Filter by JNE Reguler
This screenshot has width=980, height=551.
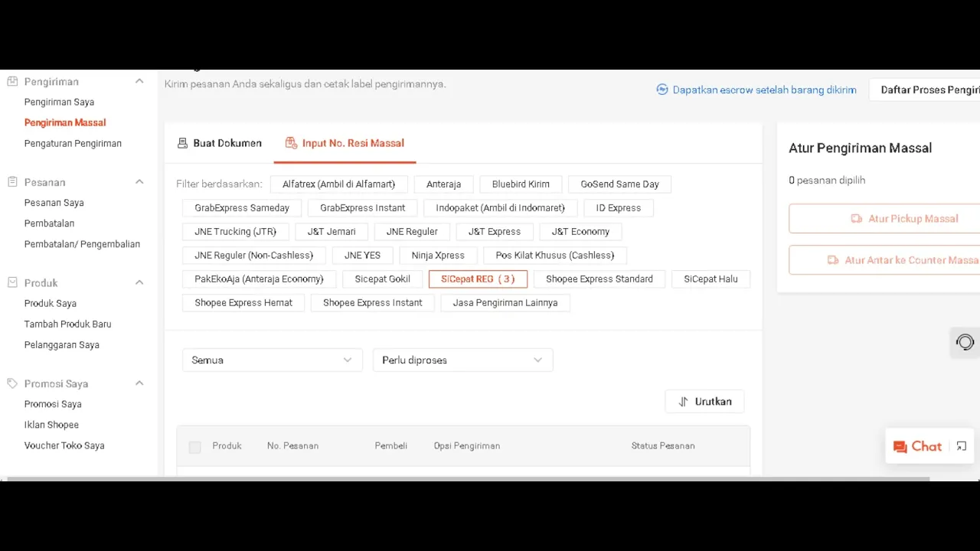coord(412,232)
